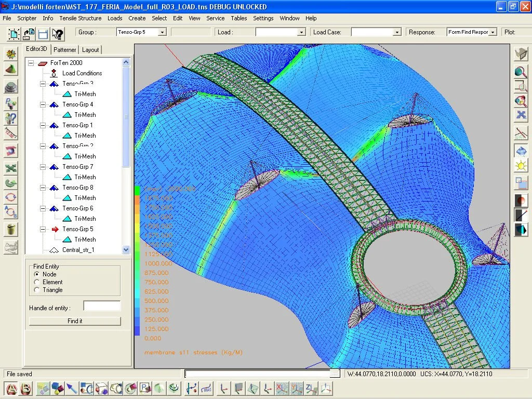Click the red letter A icon in bottom toolbar
Screen dimensions: 532x399
click(x=11, y=388)
